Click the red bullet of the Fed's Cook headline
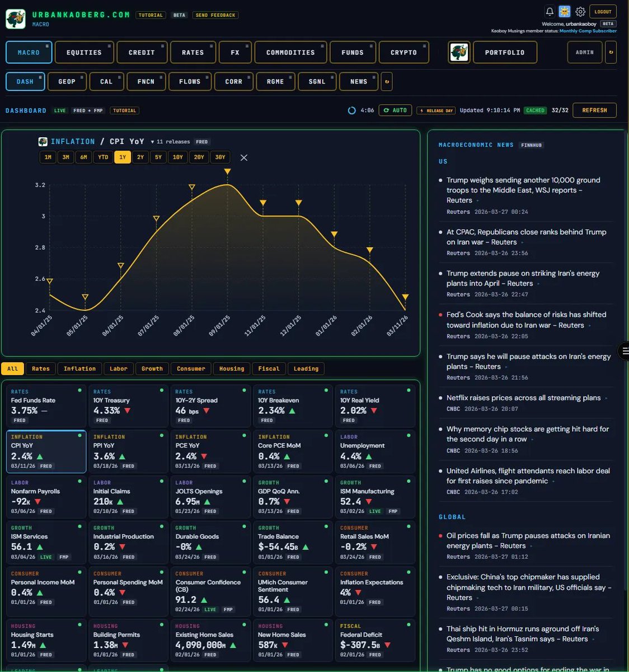629x672 pixels. click(x=440, y=315)
